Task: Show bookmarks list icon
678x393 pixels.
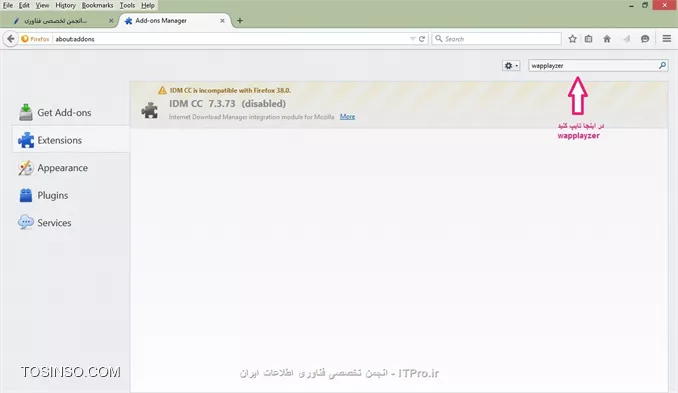Action: (588, 39)
